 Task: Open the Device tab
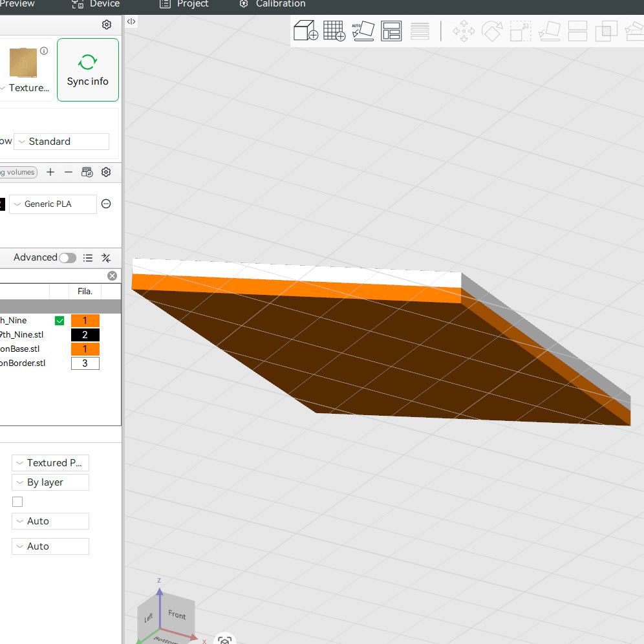point(96,5)
